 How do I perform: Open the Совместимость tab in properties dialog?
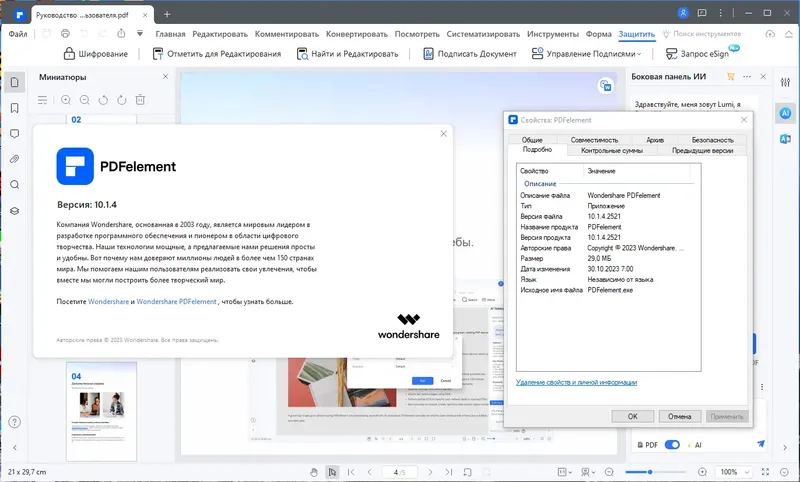[594, 140]
